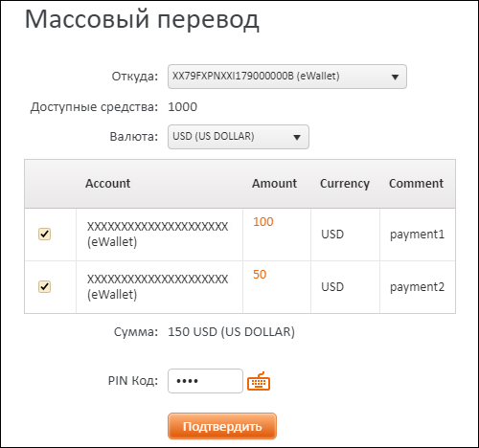Click the Amount column header
Image resolution: width=479 pixels, height=448 pixels.
275,184
